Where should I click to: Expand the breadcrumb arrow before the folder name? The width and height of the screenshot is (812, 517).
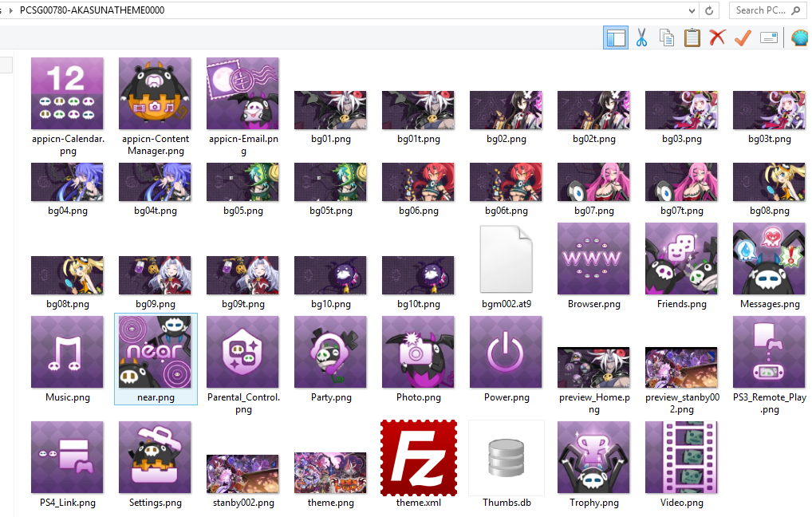pos(11,10)
